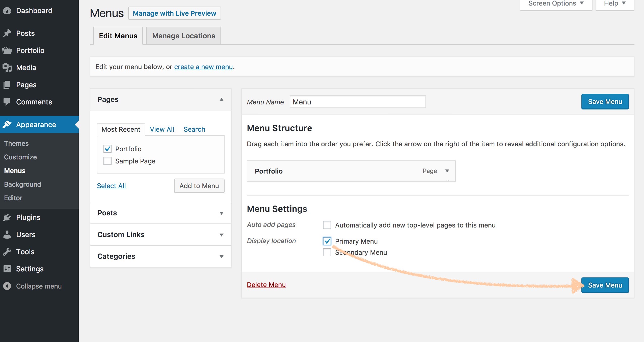Expand the Posts panel arrow
The width and height of the screenshot is (644, 342).
[x=222, y=213]
